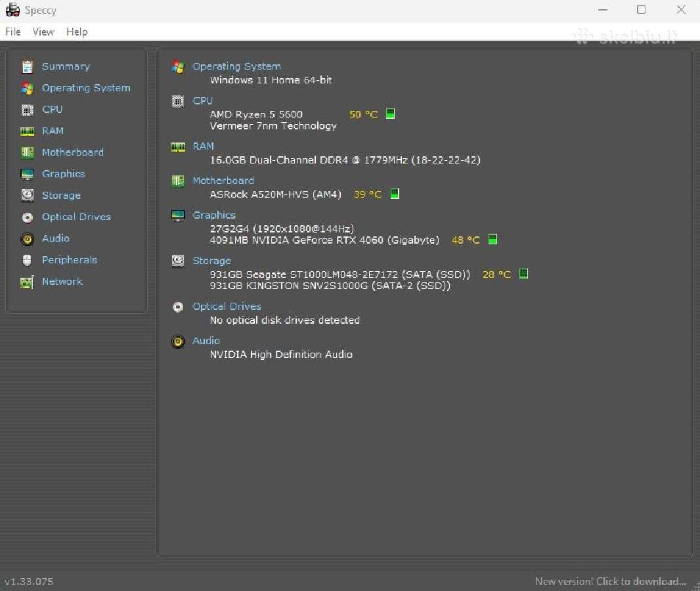Click the version number v1.33.075 in status bar
The image size is (700, 591).
point(29,582)
